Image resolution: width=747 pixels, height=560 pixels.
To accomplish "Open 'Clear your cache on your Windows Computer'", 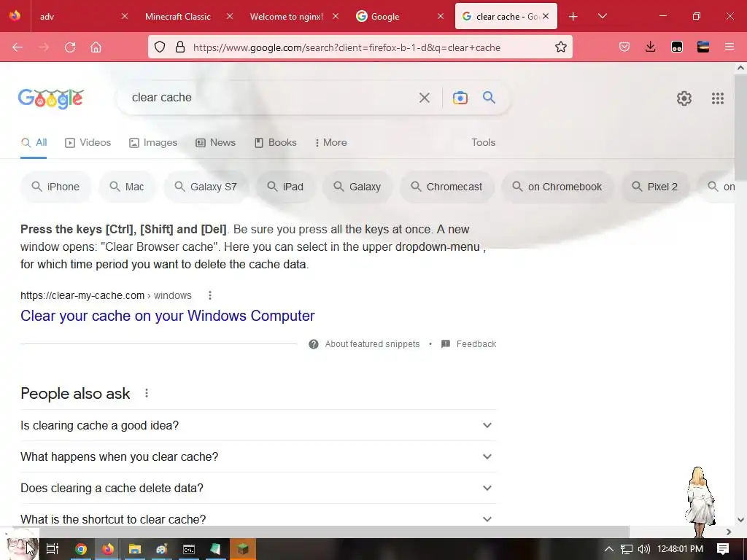I will pyautogui.click(x=168, y=316).
